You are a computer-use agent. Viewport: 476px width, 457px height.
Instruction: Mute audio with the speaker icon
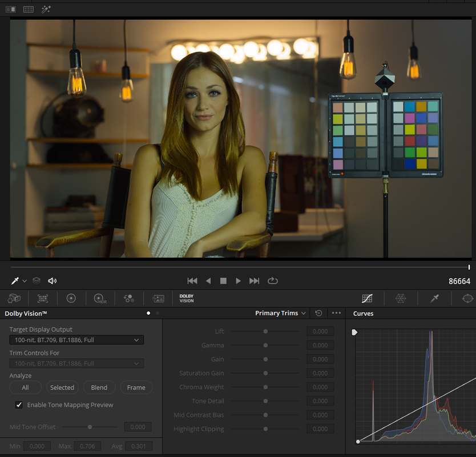tap(52, 280)
